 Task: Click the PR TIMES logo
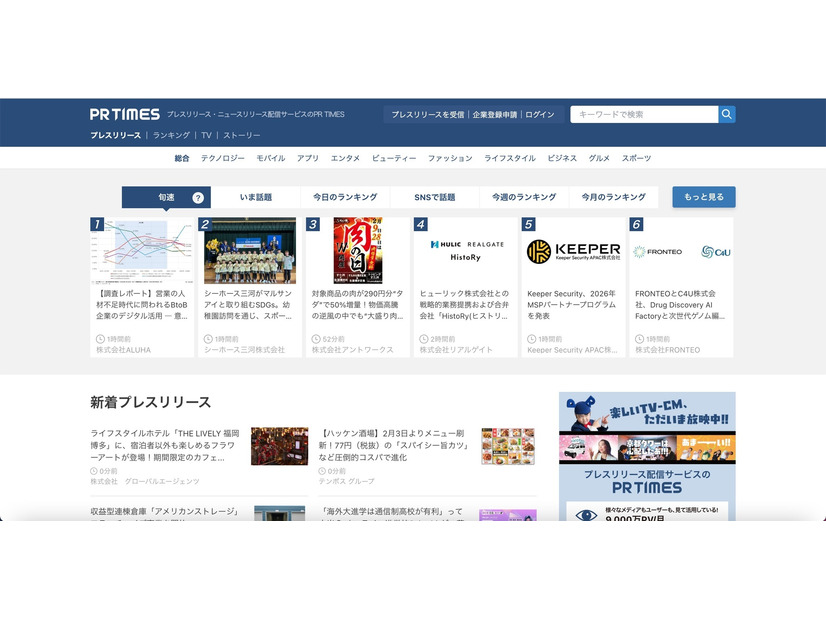[x=124, y=115]
